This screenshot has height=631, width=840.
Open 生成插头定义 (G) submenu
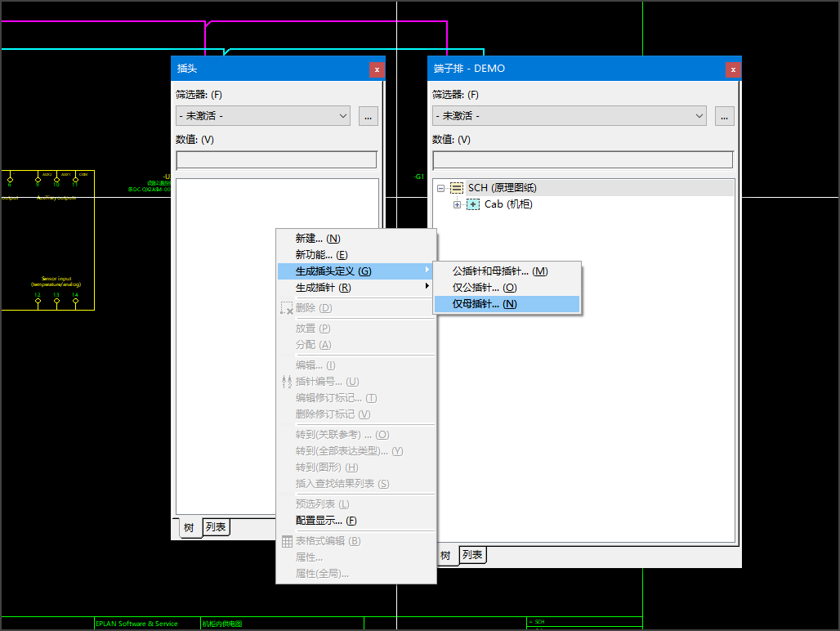[355, 271]
